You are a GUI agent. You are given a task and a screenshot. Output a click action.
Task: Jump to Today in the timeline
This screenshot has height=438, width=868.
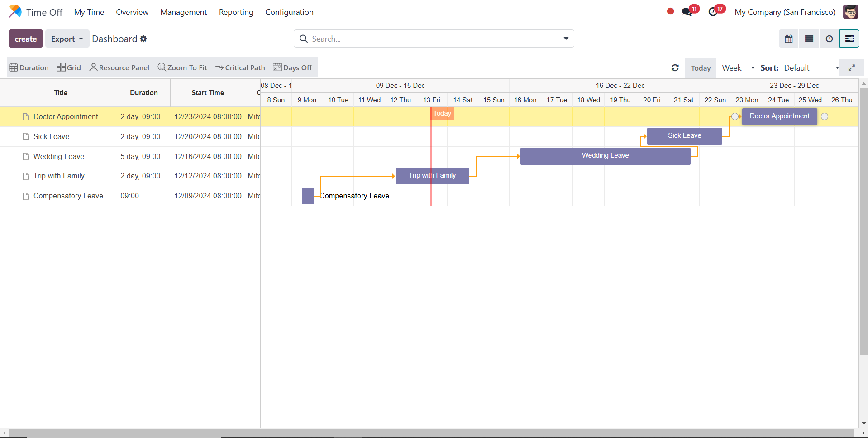(700, 68)
